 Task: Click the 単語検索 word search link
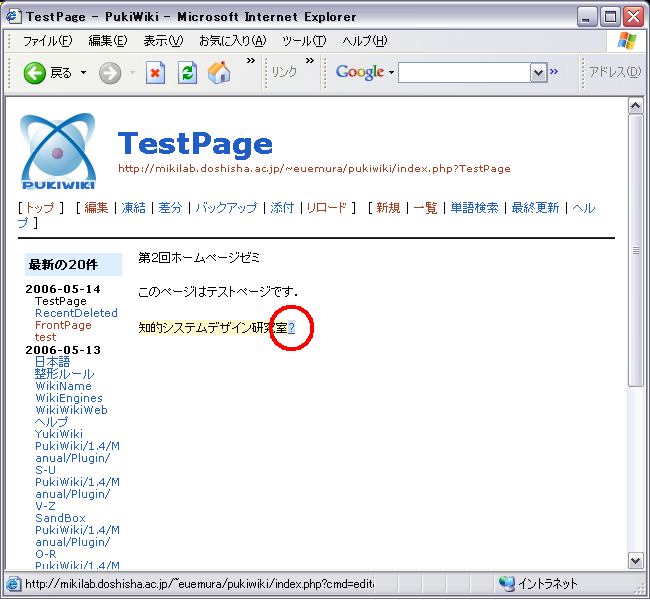[474, 208]
